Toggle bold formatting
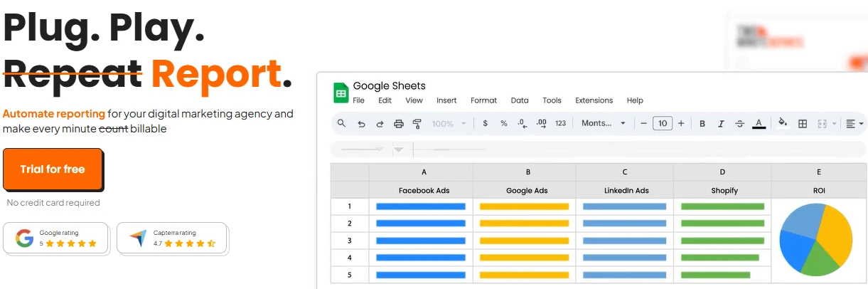Image resolution: width=868 pixels, height=289 pixels. (702, 124)
